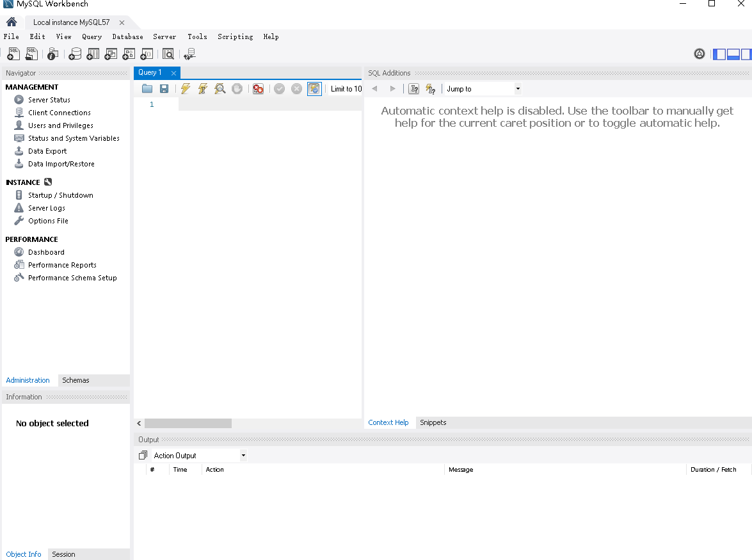Search table data toolbar icon
This screenshot has height=560, width=752.
pyautogui.click(x=168, y=54)
